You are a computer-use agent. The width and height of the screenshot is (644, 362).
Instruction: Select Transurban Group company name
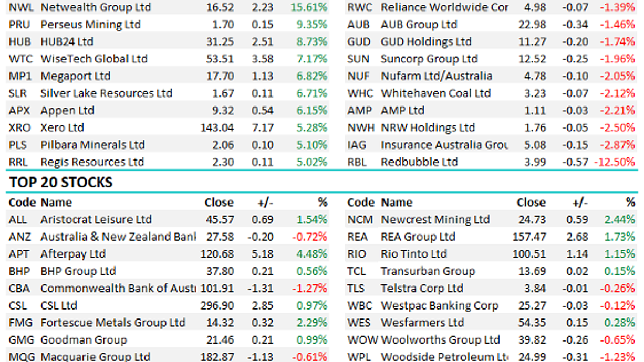428,271
